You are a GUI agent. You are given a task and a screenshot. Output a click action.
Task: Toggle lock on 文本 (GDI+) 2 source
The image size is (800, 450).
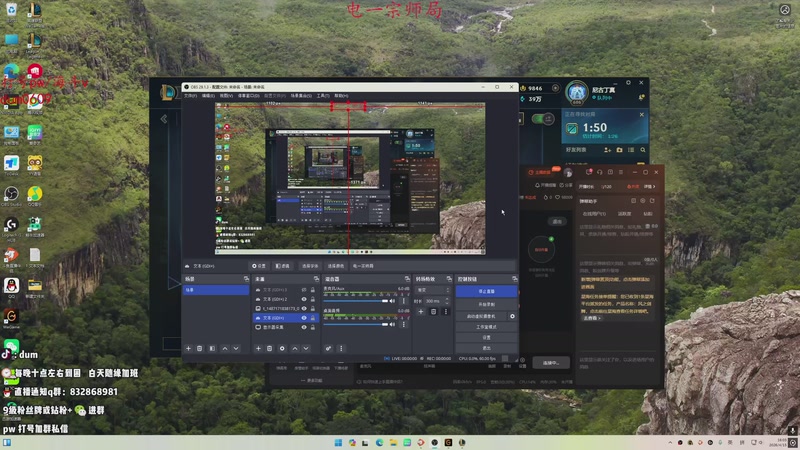pos(313,299)
